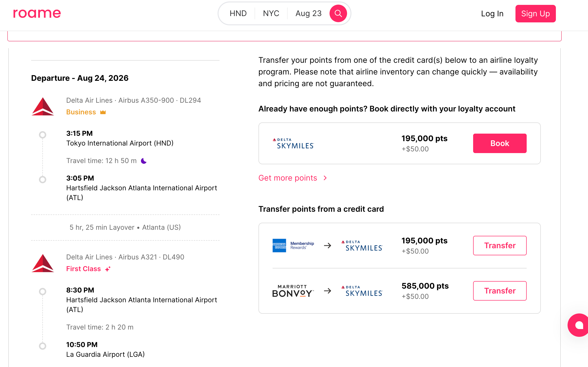The width and height of the screenshot is (588, 367).
Task: Click the search magnifier icon
Action: (x=338, y=13)
